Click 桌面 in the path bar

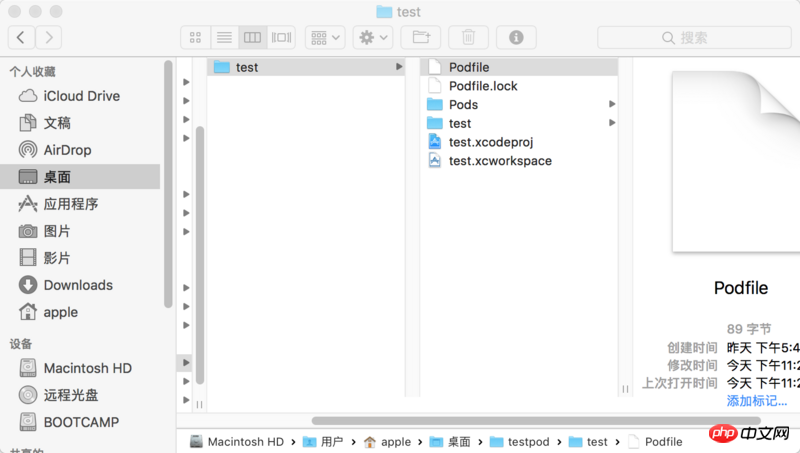tap(450, 442)
